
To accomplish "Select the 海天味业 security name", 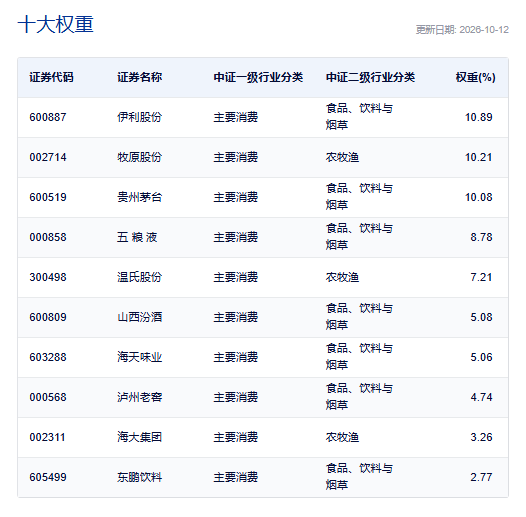I will point(140,357).
